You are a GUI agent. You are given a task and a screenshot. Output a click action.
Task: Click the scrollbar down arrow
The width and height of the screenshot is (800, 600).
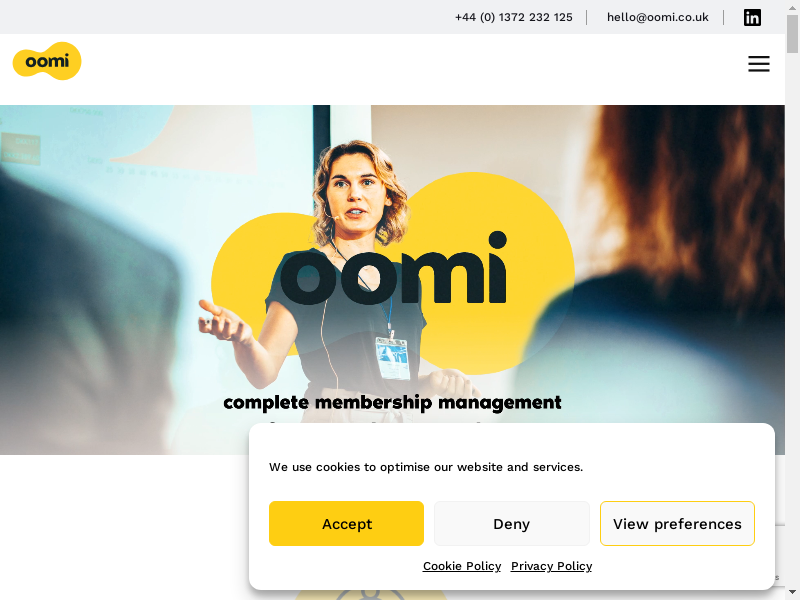point(792,593)
